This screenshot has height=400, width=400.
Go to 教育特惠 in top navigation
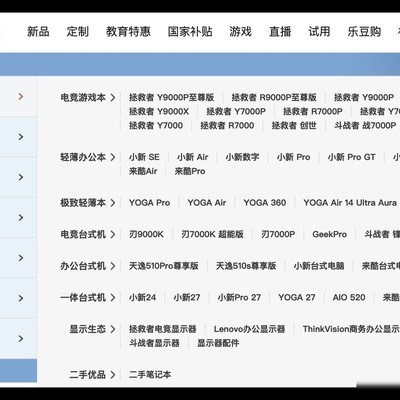pyautogui.click(x=128, y=32)
